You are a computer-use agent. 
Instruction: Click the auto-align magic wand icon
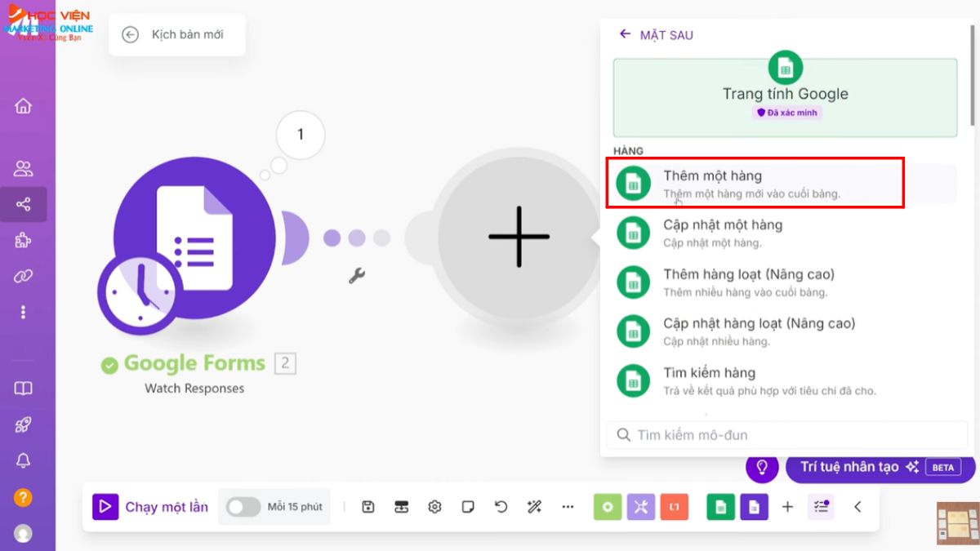coord(535,507)
